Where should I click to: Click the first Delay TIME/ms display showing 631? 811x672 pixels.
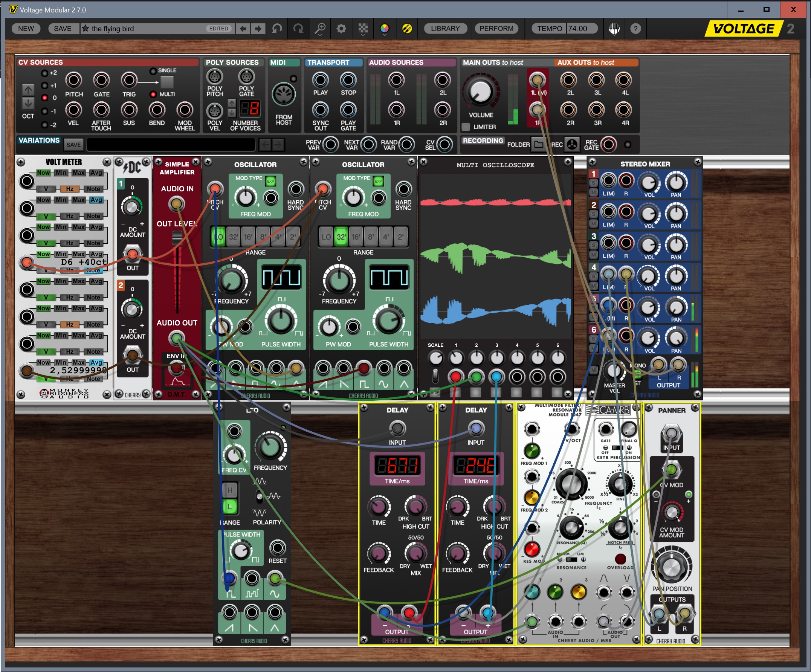pos(397,466)
